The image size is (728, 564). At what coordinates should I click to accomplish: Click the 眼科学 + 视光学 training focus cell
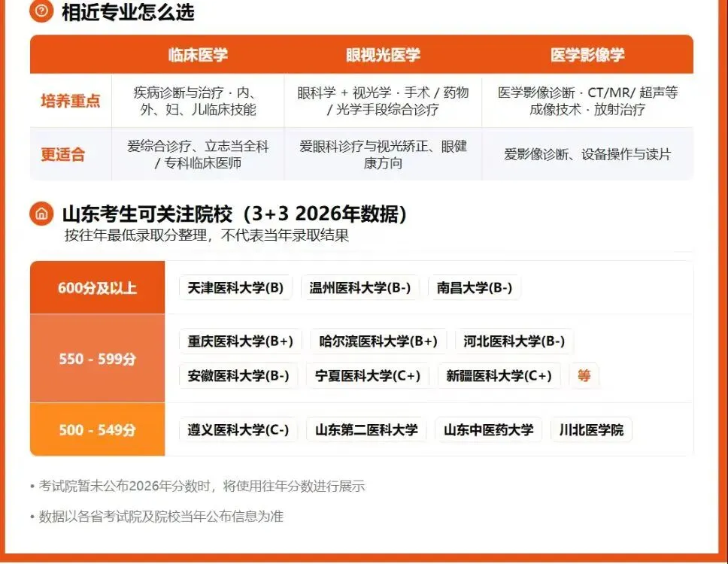[383, 101]
